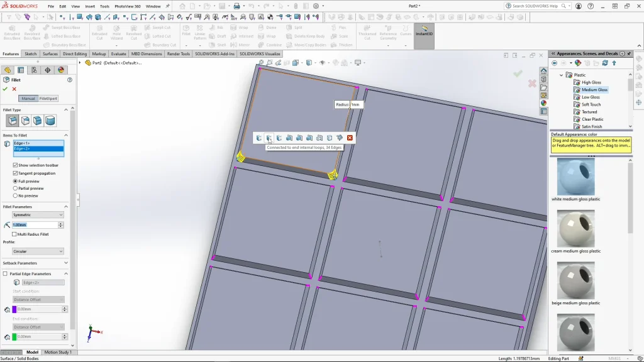Select the High Gloss appearance folder
644x362 pixels.
pos(591,82)
